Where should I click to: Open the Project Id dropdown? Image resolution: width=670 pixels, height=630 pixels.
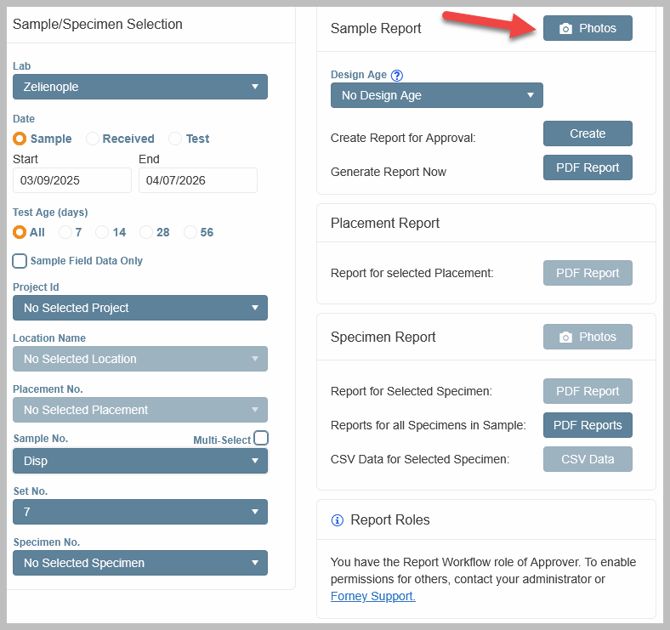(x=140, y=308)
